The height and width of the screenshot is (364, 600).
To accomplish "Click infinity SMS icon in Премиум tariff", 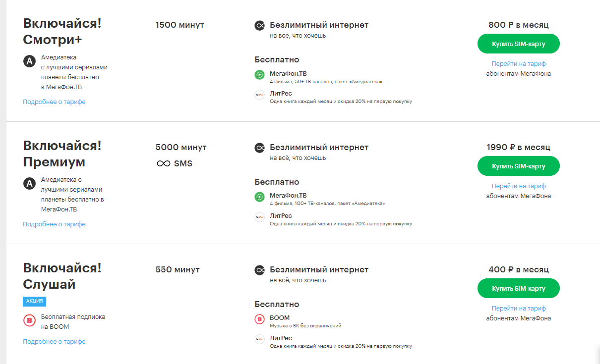I will (x=164, y=163).
